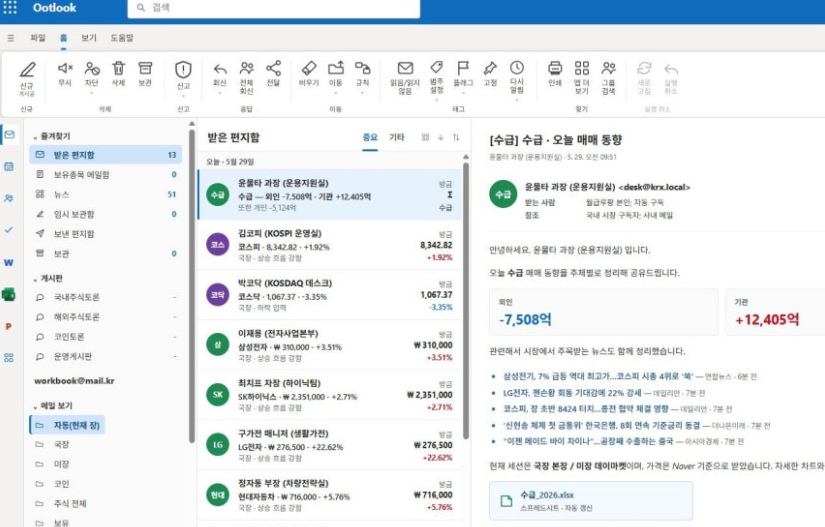Open the people icon in left rail
The width and height of the screenshot is (825, 527).
point(9,198)
